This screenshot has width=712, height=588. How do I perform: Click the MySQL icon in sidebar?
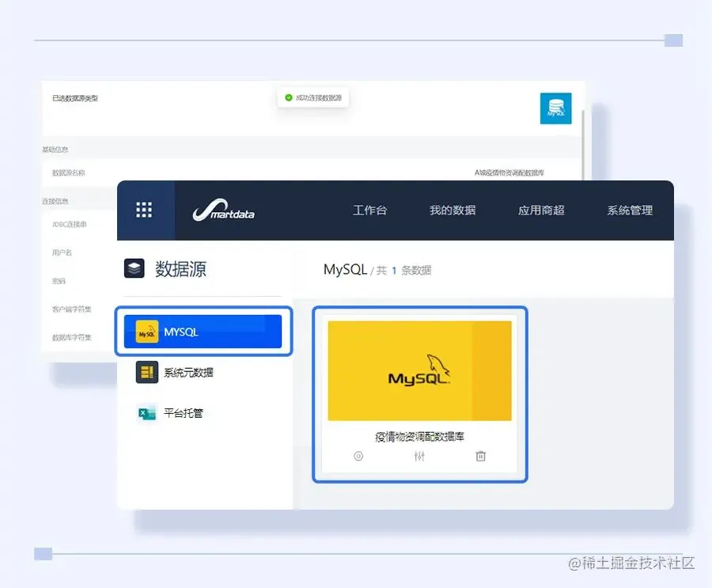coord(147,332)
